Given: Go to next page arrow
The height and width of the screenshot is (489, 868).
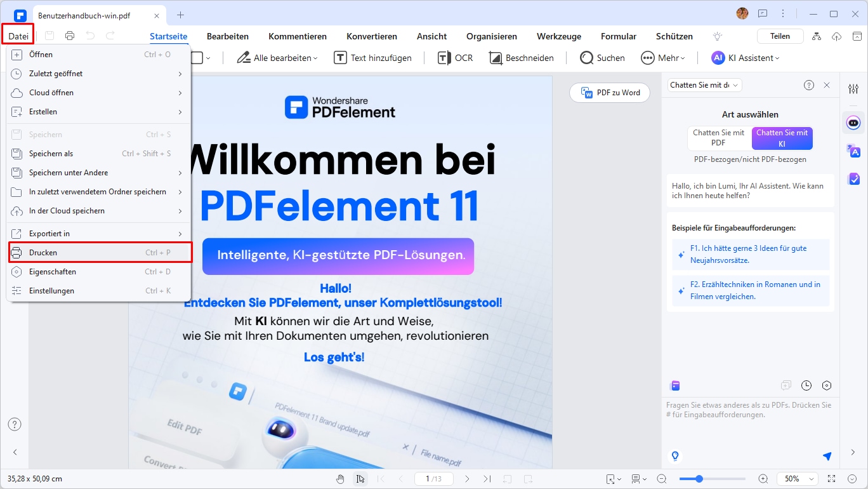Looking at the screenshot, I should coord(467,479).
